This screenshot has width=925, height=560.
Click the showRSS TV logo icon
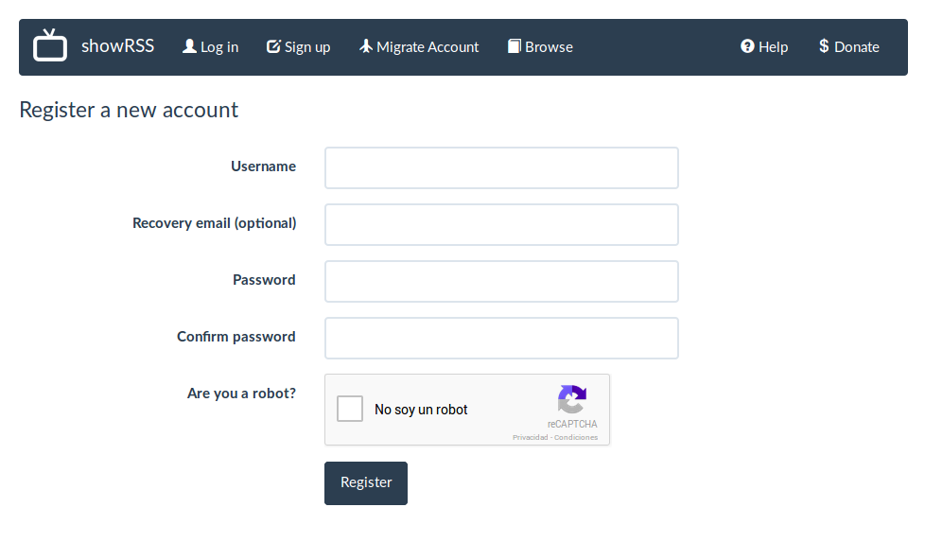coord(50,44)
